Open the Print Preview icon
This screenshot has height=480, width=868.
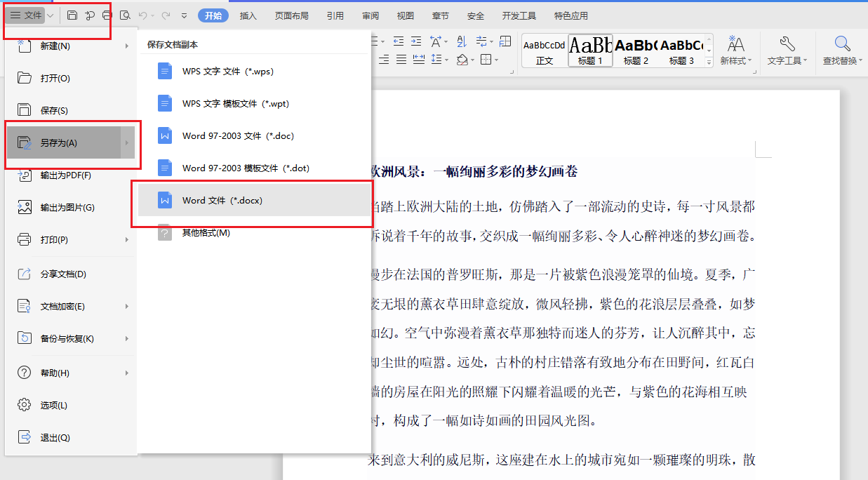pyautogui.click(x=126, y=14)
